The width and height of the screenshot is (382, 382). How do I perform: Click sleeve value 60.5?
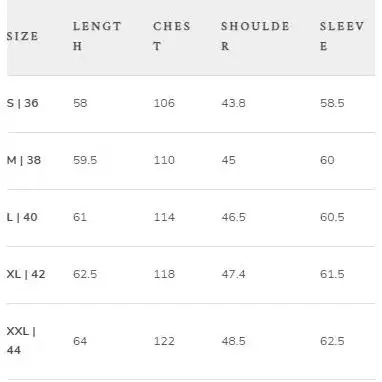(332, 217)
